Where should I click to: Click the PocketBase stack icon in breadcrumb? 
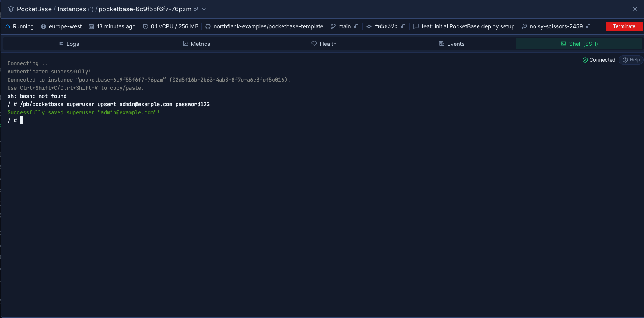[11, 9]
